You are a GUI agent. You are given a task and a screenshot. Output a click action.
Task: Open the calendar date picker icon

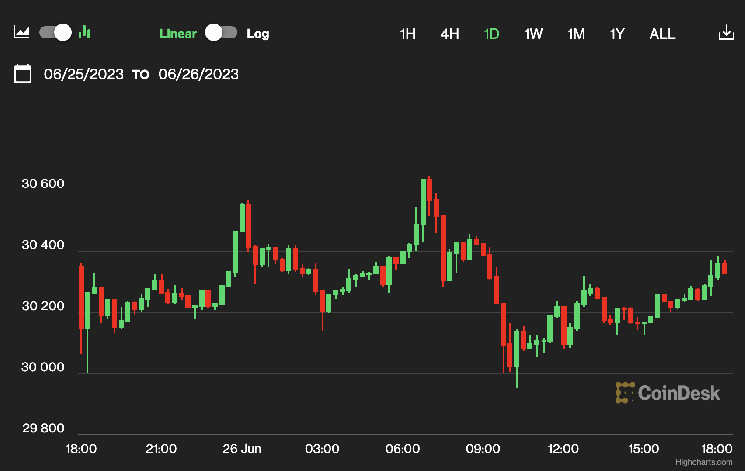pos(23,74)
